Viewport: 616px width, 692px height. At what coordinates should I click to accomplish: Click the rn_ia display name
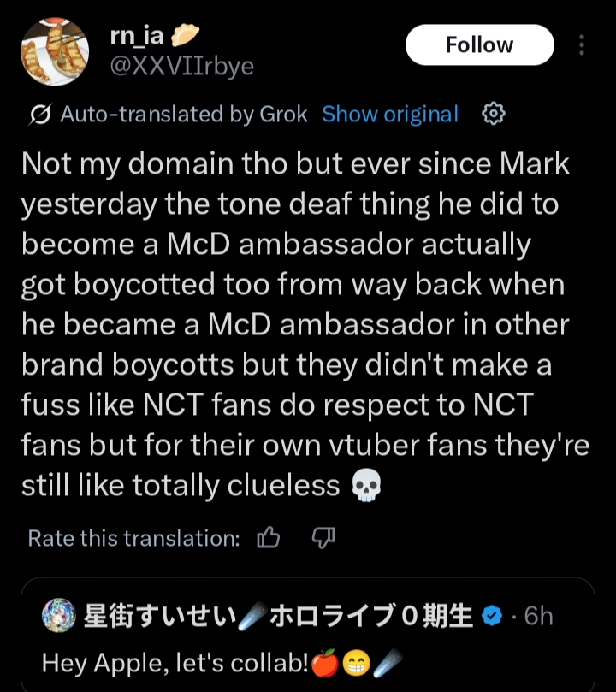(138, 35)
